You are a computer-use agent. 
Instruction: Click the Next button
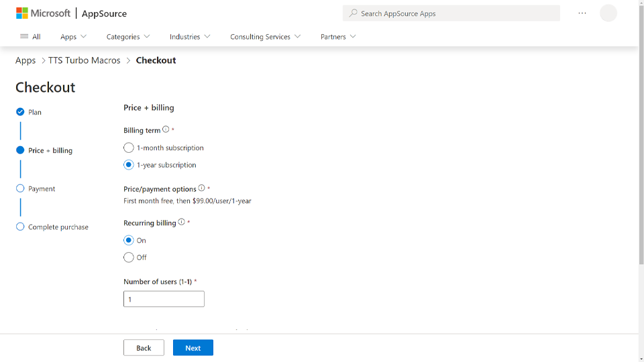click(x=193, y=348)
